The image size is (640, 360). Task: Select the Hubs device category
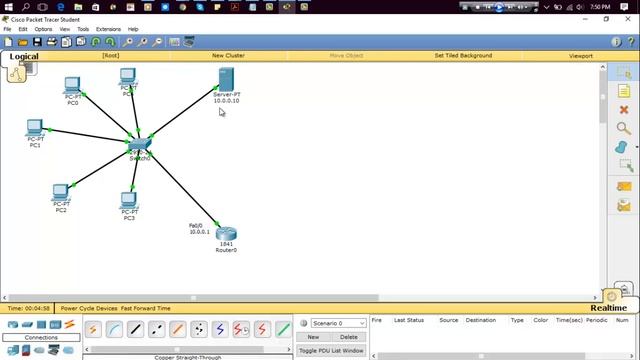42,325
